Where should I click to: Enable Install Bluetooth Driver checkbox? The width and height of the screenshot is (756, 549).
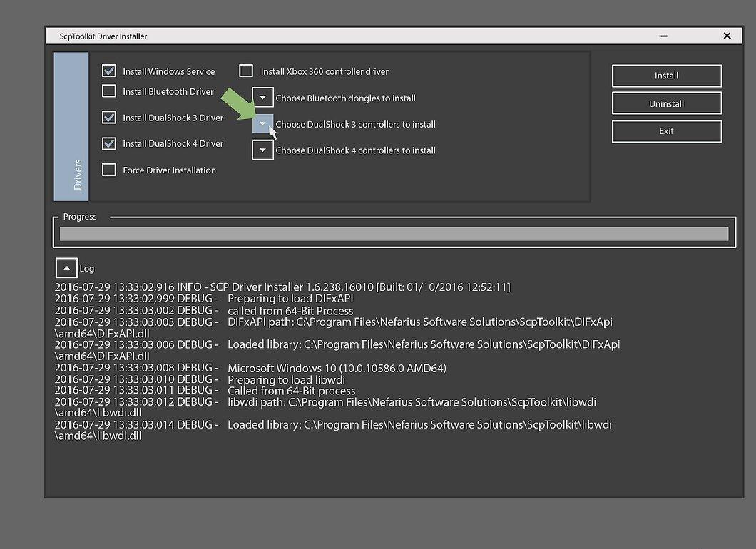point(109,91)
